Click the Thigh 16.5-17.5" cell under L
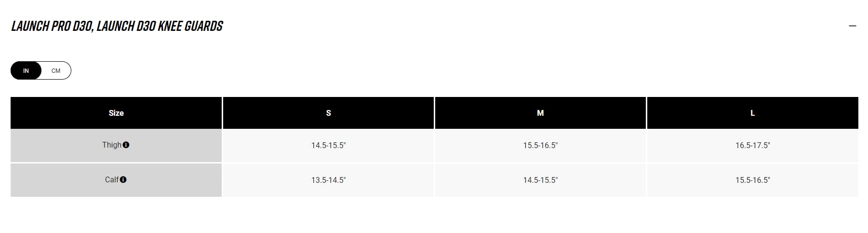The image size is (868, 233). (x=752, y=145)
